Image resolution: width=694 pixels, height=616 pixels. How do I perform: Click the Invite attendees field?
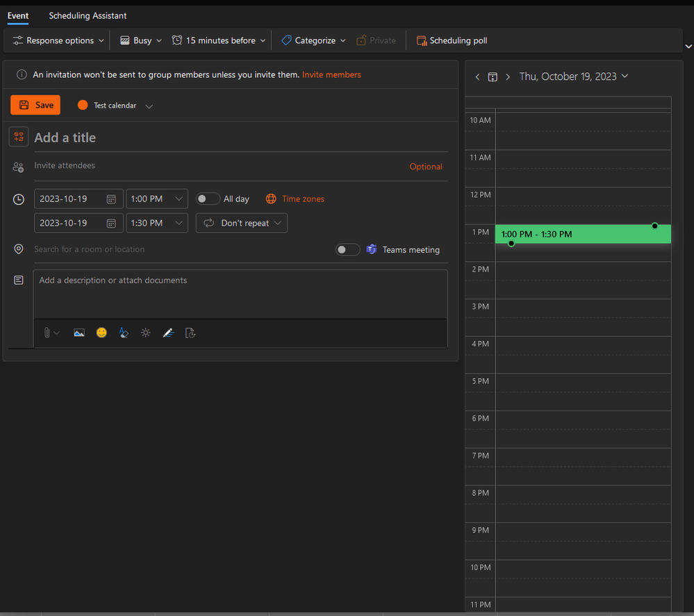pos(220,165)
